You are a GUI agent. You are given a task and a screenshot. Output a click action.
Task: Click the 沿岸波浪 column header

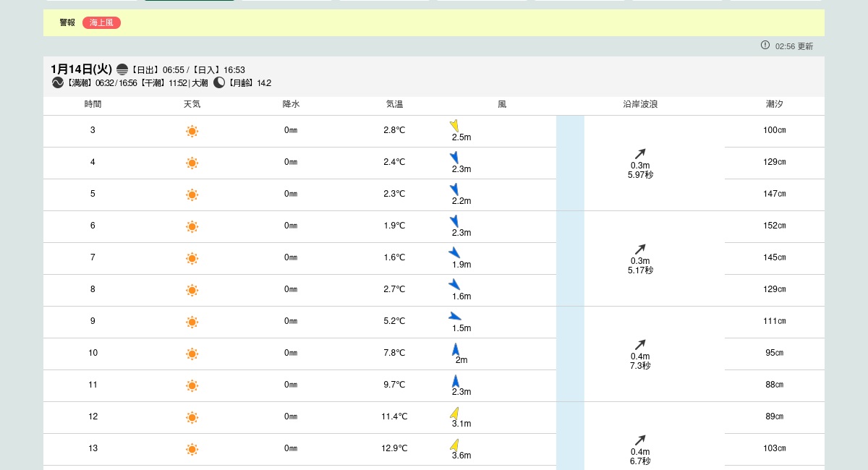(640, 104)
